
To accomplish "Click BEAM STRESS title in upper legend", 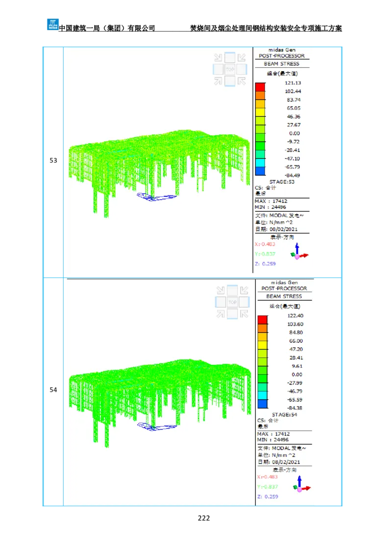I will click(x=282, y=64).
